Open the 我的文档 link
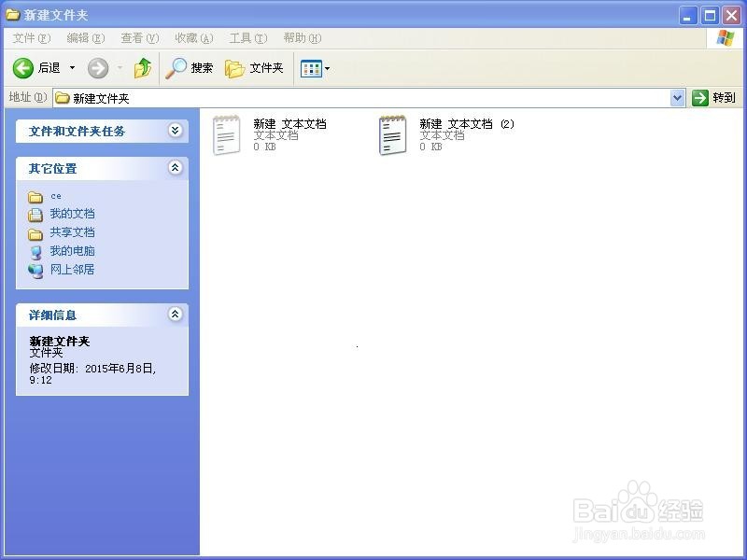The width and height of the screenshot is (747, 560). 73,214
